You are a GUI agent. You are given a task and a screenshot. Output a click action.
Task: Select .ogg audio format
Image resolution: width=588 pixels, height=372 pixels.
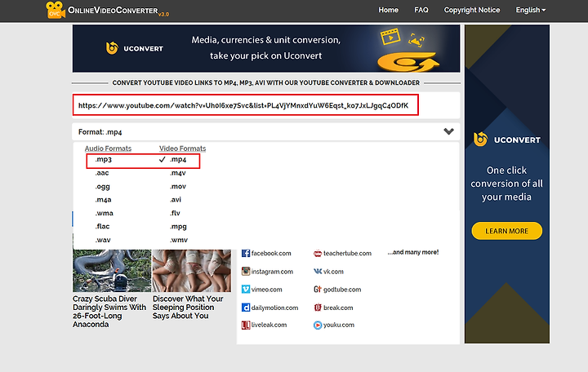click(x=102, y=187)
